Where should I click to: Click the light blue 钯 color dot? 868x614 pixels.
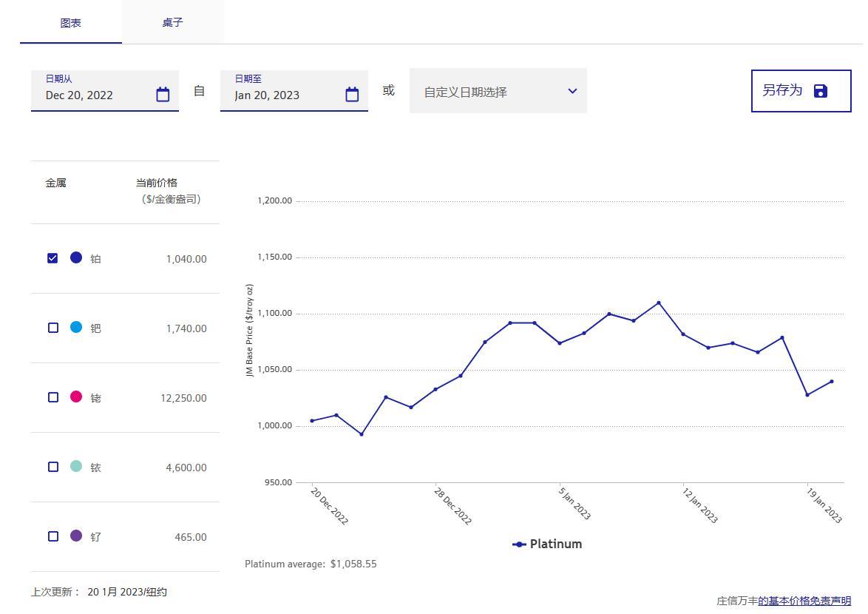76,327
